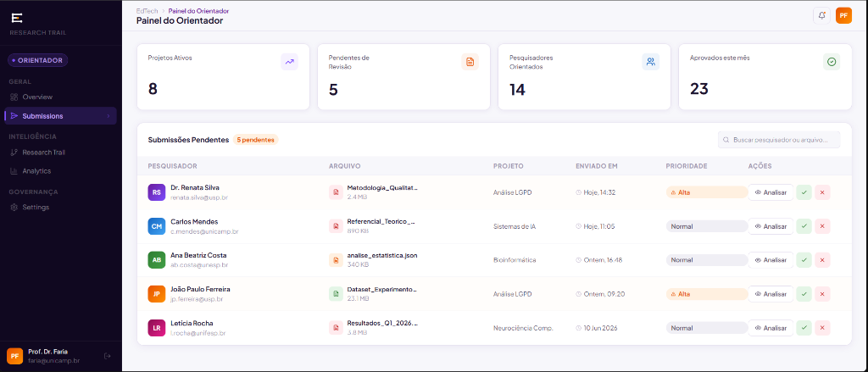Image resolution: width=868 pixels, height=372 pixels.
Task: Click the 5 pendentes badge
Action: [255, 140]
